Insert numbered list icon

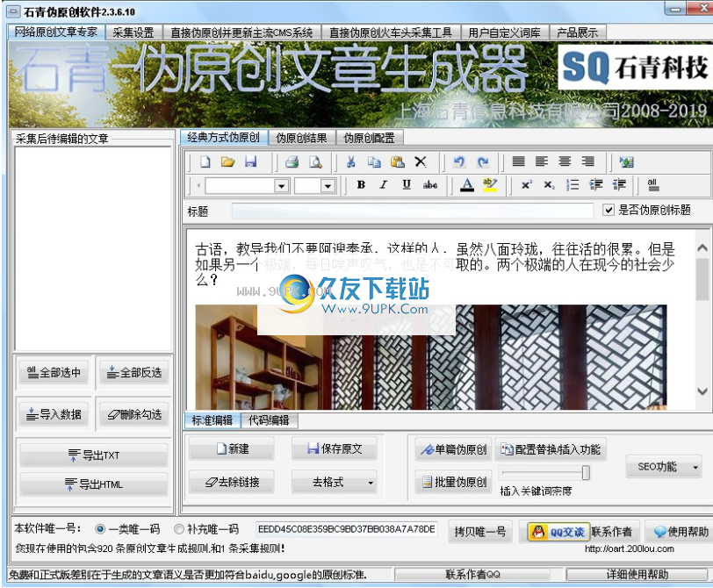point(573,185)
